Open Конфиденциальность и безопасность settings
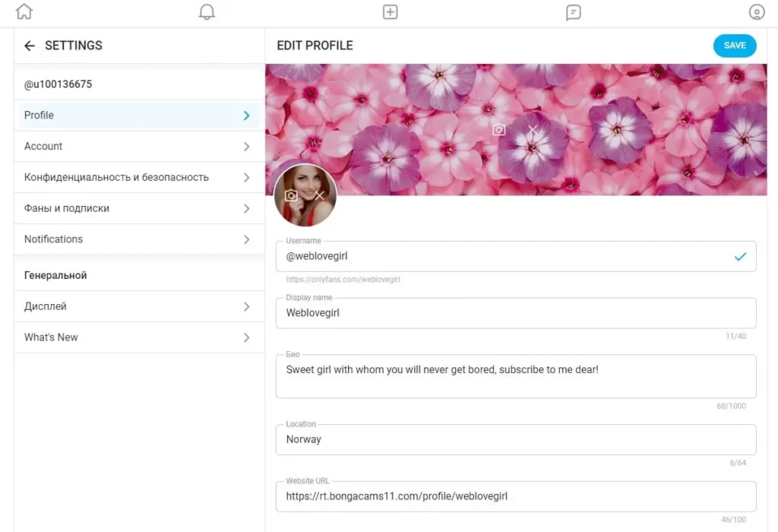Screen dimensions: 778x532 (140, 177)
